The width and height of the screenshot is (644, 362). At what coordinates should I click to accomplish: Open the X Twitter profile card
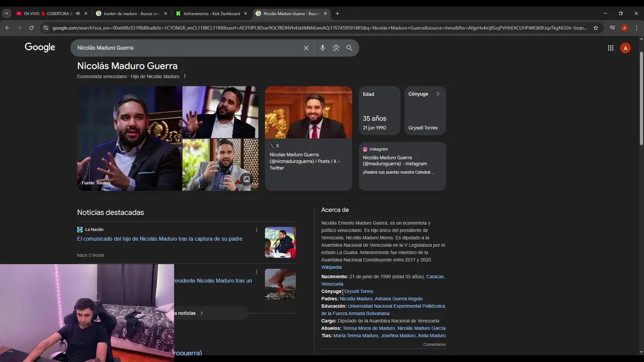[308, 138]
